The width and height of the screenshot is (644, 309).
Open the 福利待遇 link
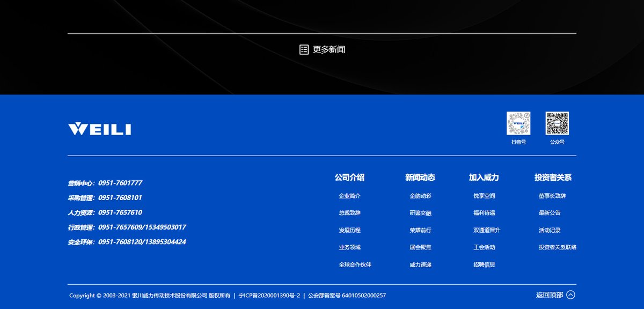pos(485,213)
